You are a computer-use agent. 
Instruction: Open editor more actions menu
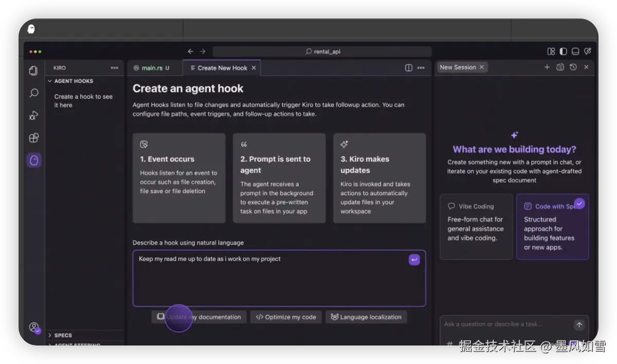click(x=421, y=68)
